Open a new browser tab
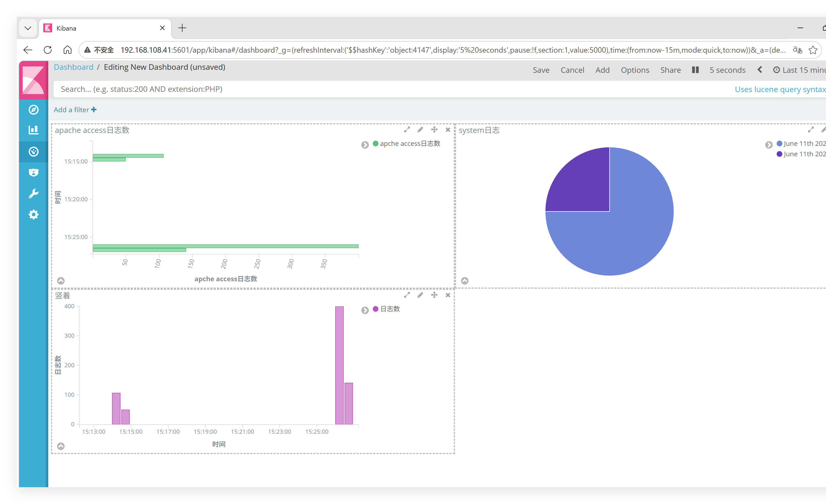Image resolution: width=826 pixels, height=504 pixels. pos(182,28)
